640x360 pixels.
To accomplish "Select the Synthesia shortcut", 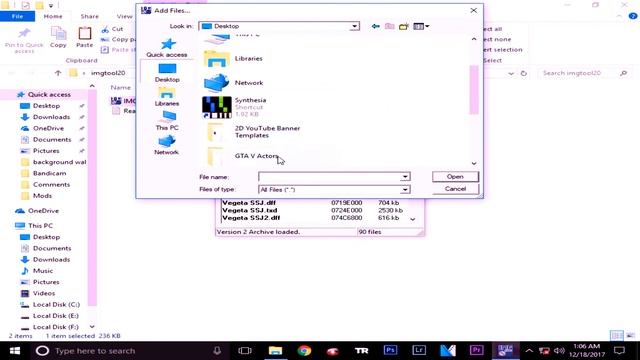I will 234,107.
